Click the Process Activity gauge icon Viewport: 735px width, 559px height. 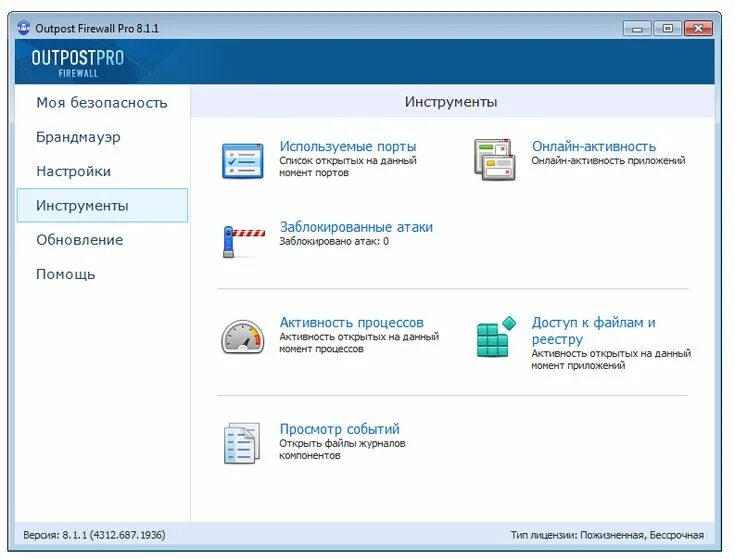click(x=242, y=337)
